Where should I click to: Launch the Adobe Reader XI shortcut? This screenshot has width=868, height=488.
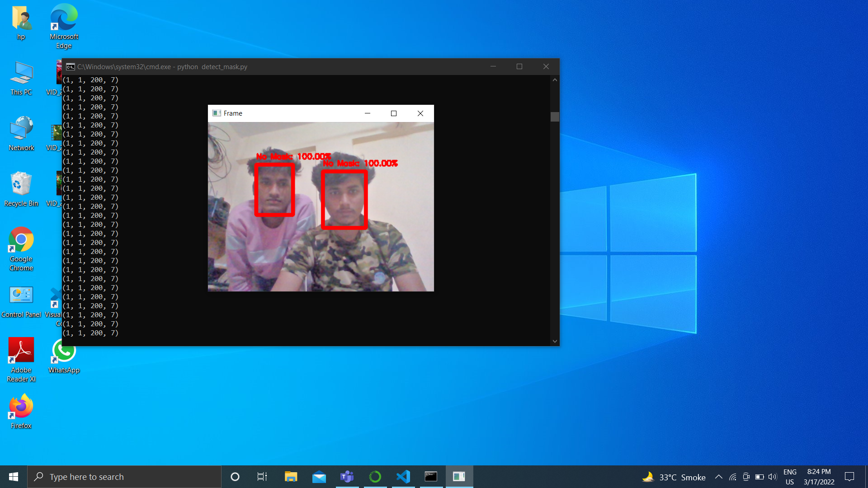pos(21,360)
